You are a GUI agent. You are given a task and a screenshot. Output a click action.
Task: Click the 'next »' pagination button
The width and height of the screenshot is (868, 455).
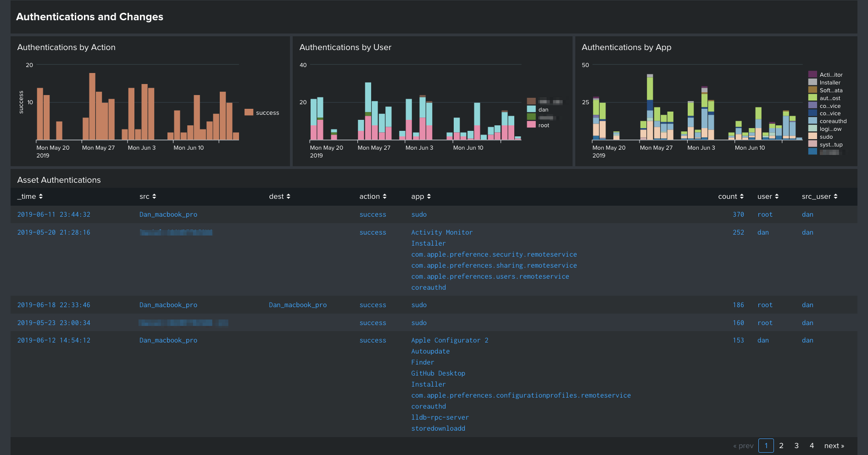click(834, 446)
